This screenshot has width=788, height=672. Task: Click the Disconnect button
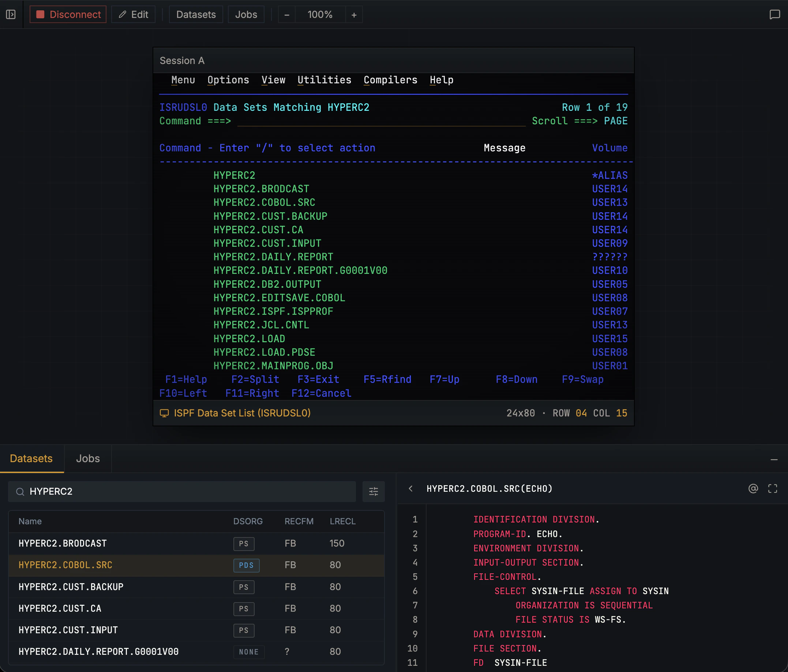click(68, 15)
